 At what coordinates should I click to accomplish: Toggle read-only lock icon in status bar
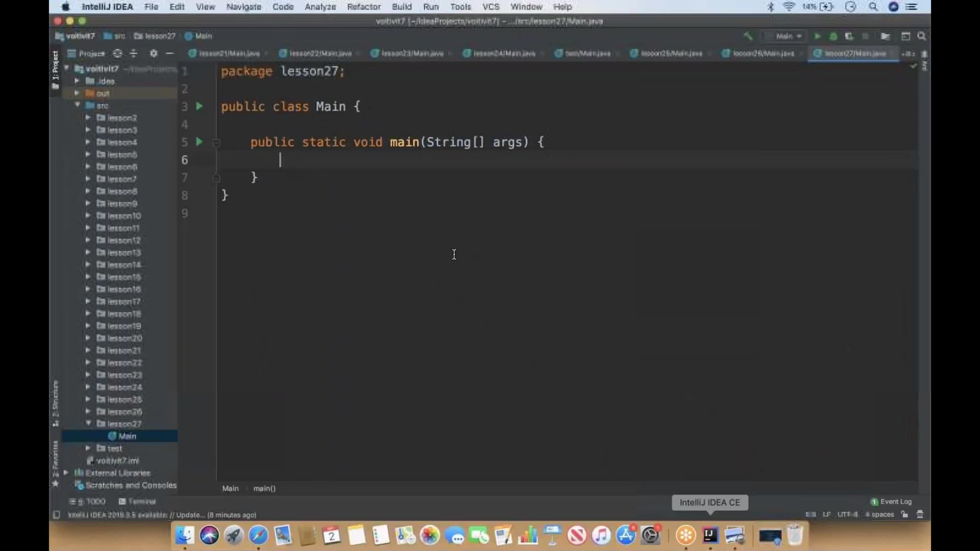(x=904, y=514)
